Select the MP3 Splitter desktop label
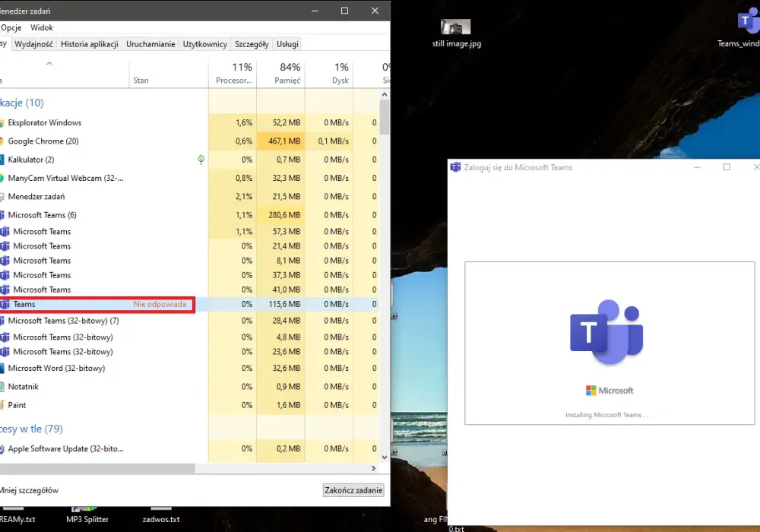This screenshot has height=532, width=760. (x=87, y=519)
